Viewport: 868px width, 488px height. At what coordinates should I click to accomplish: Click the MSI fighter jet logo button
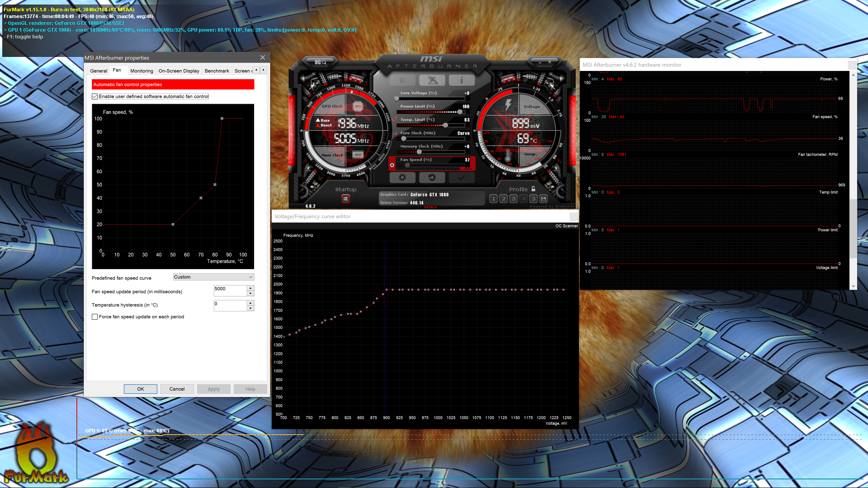click(432, 80)
